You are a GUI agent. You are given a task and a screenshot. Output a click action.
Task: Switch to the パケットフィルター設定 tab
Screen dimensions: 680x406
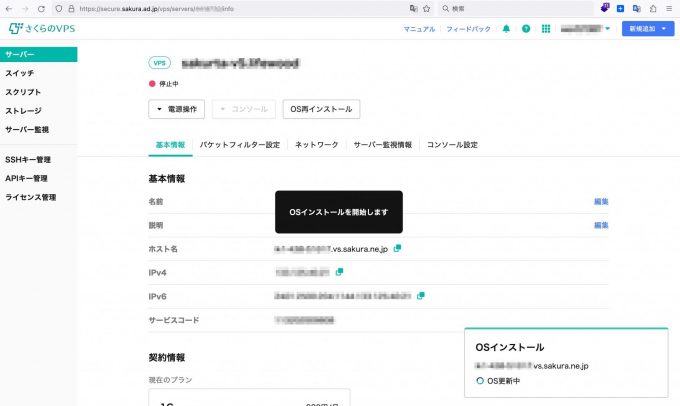[x=239, y=145]
